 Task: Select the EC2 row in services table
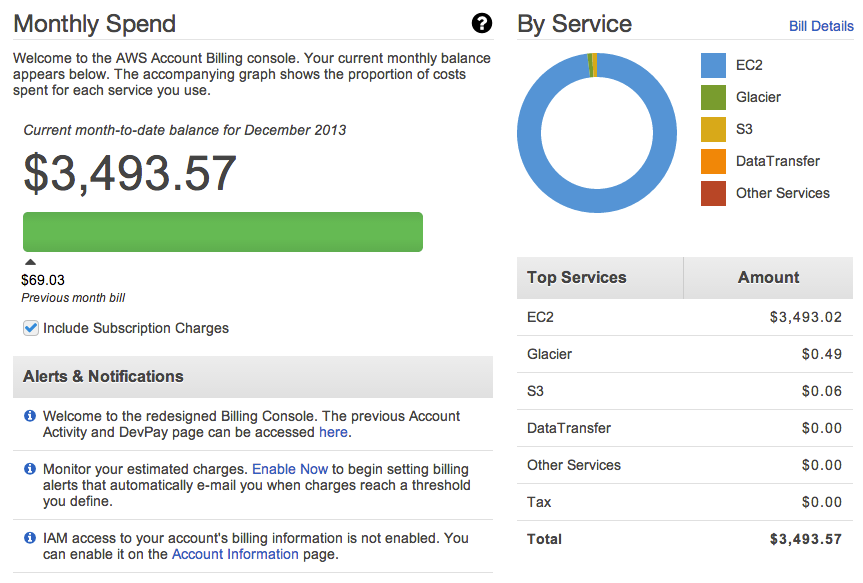click(685, 317)
